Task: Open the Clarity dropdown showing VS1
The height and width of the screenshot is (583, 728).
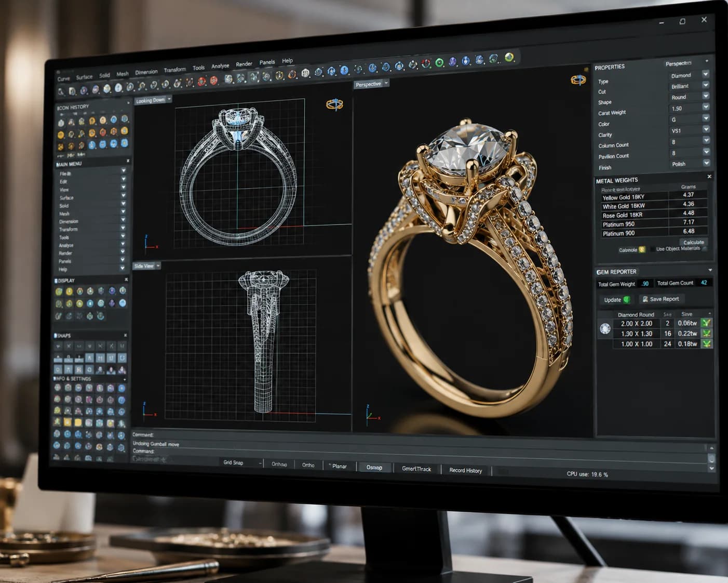Action: pyautogui.click(x=706, y=129)
